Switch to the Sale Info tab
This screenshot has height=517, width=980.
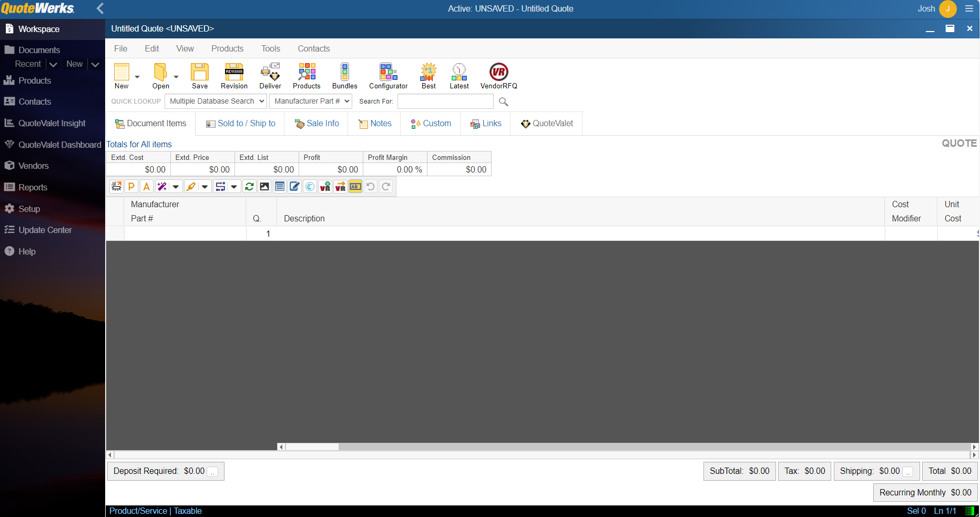(x=317, y=124)
